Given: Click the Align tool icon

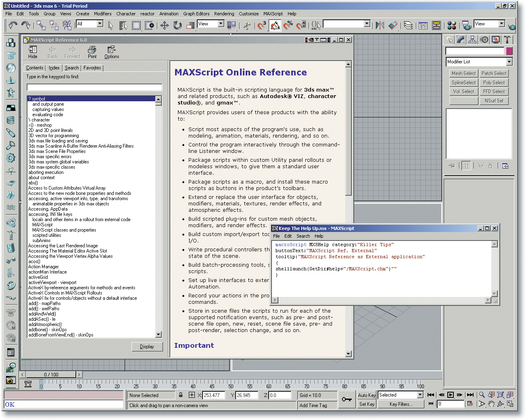Looking at the screenshot, I should (x=393, y=25).
